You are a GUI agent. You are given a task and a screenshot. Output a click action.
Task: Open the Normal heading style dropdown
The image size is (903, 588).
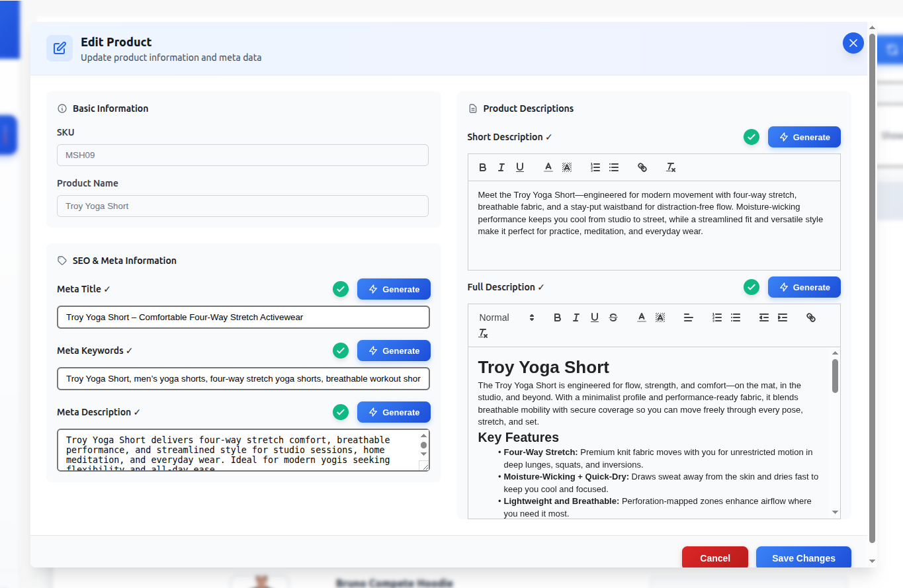(506, 317)
